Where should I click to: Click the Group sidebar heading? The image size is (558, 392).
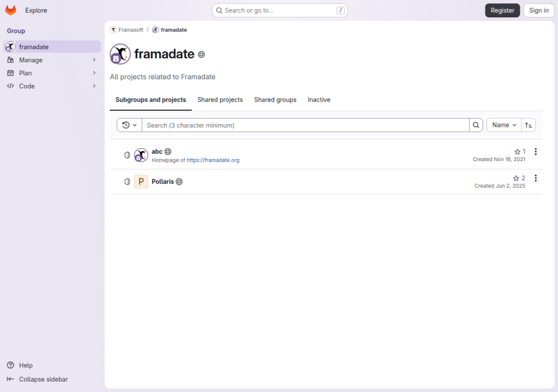pyautogui.click(x=16, y=31)
